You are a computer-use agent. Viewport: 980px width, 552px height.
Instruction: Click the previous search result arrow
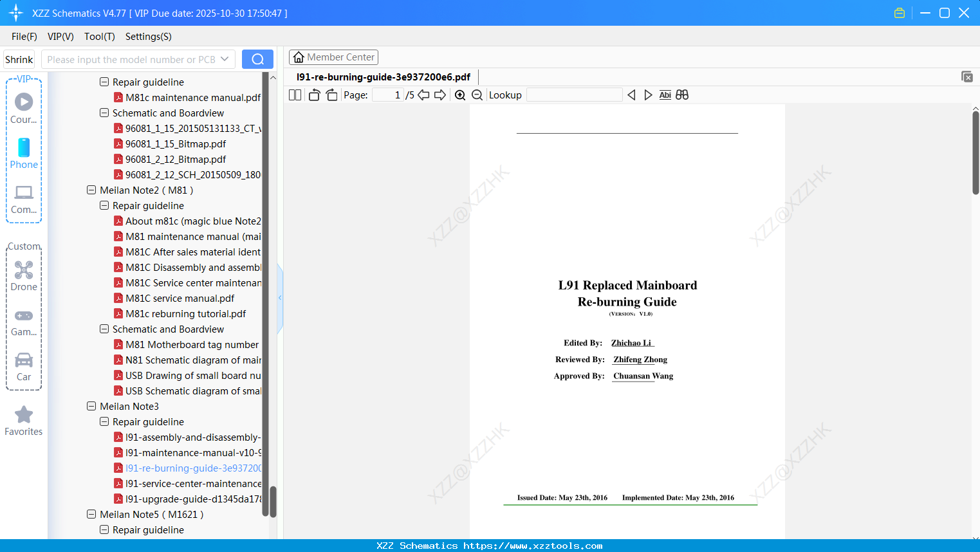631,95
